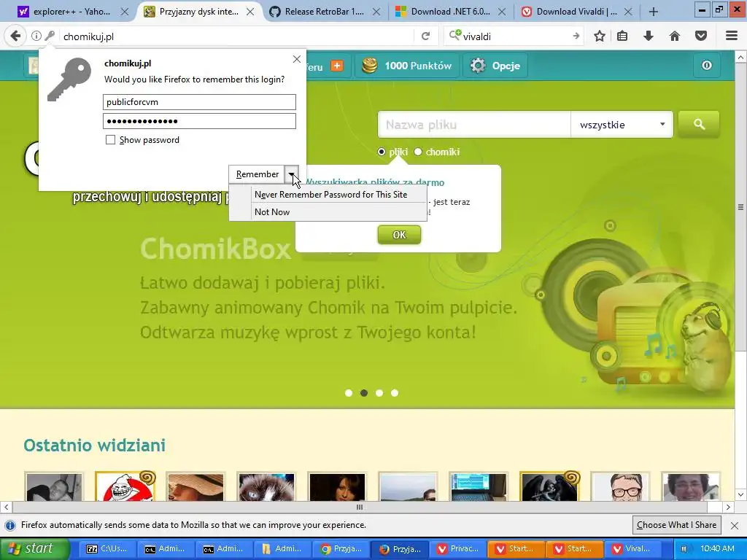Image resolution: width=747 pixels, height=560 pixels.
Task: Click vertical scrollbar down arrow
Action: coord(741,495)
